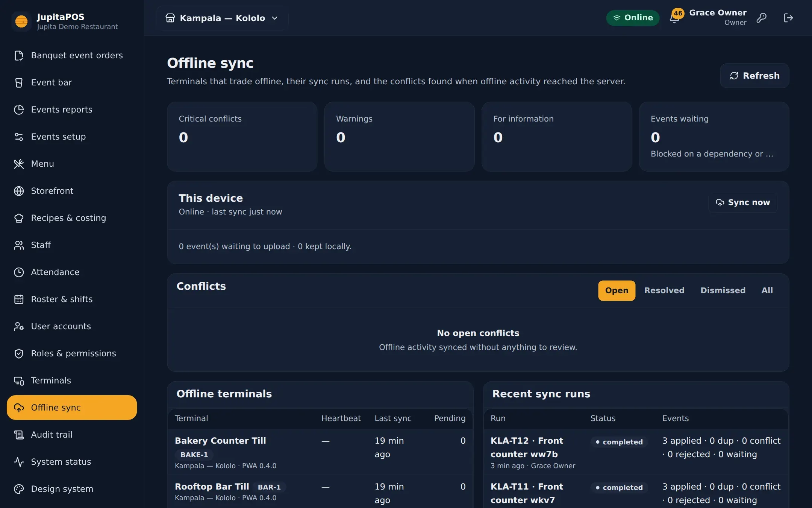Screen dimensions: 812x508
Task: Click the Warnings summary card
Action: click(x=399, y=137)
